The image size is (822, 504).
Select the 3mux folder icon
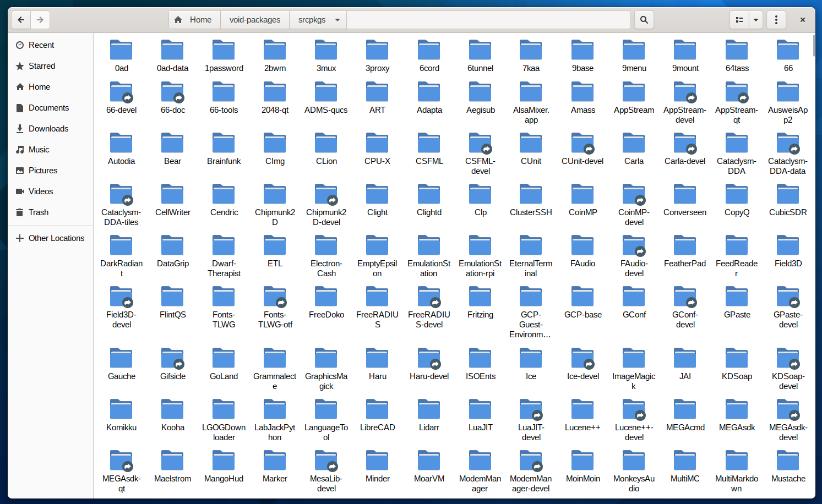[326, 50]
